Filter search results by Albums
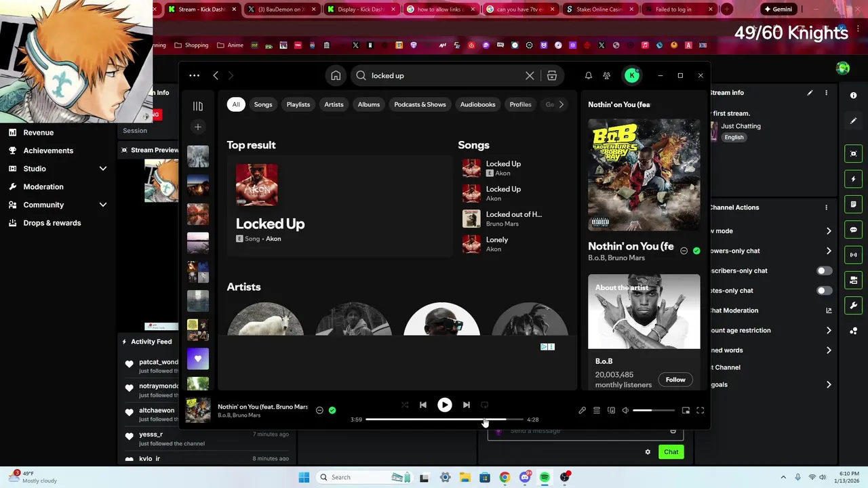 tap(369, 104)
